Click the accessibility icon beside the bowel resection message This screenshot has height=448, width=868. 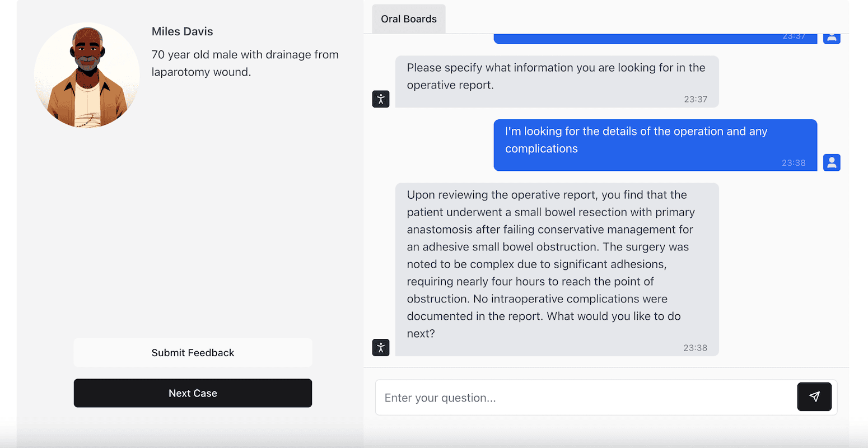pos(381,347)
